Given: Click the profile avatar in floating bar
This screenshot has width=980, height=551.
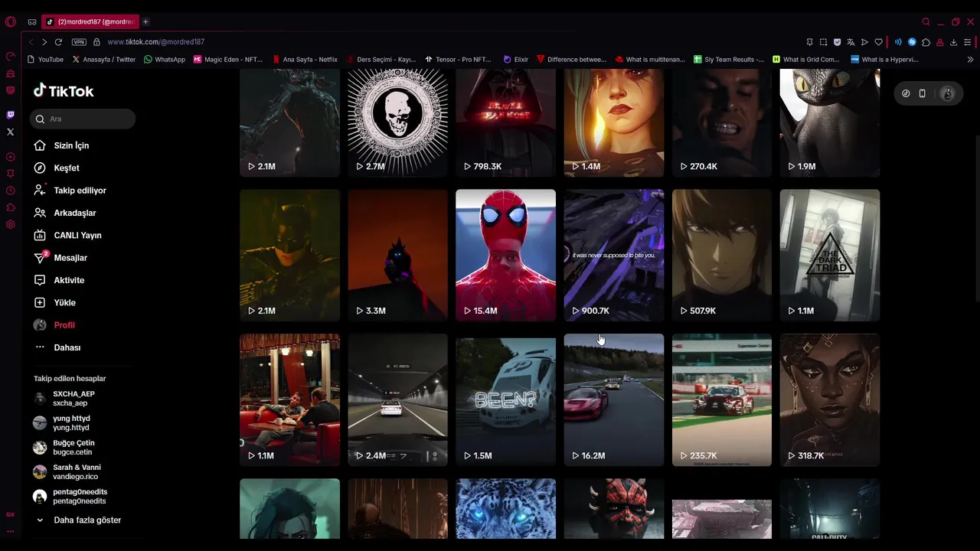Looking at the screenshot, I should (947, 93).
